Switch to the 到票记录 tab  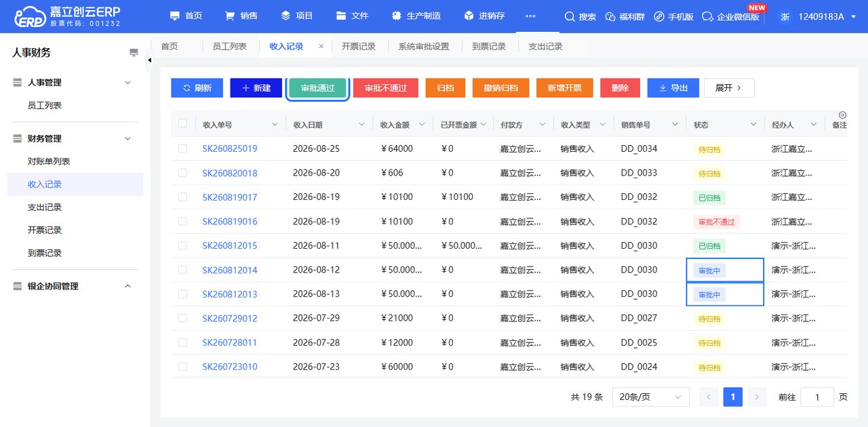(x=489, y=46)
